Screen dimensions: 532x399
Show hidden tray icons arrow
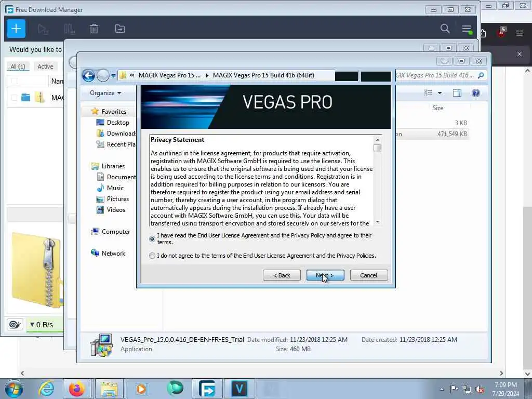[x=442, y=389]
